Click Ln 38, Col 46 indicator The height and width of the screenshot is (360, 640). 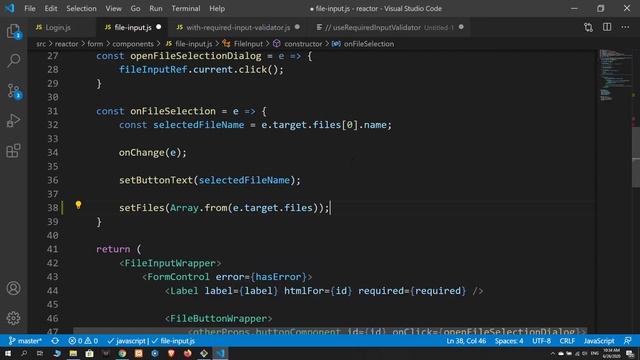tap(466, 341)
